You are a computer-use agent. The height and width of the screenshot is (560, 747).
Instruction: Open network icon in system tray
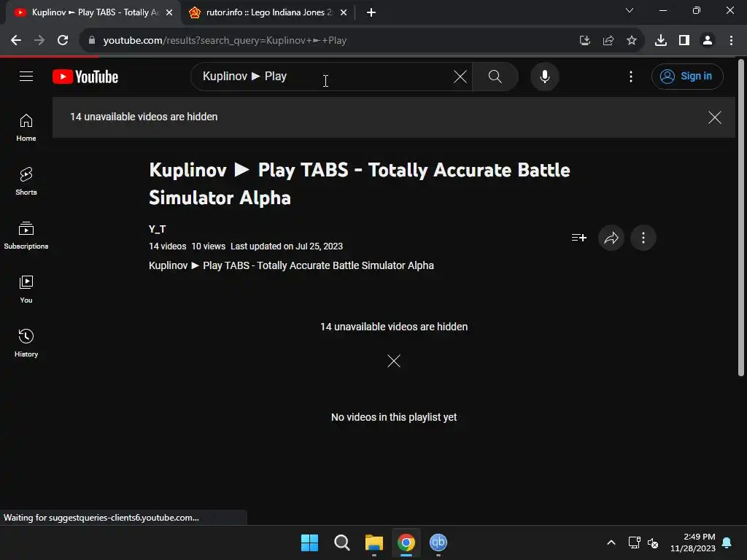634,542
